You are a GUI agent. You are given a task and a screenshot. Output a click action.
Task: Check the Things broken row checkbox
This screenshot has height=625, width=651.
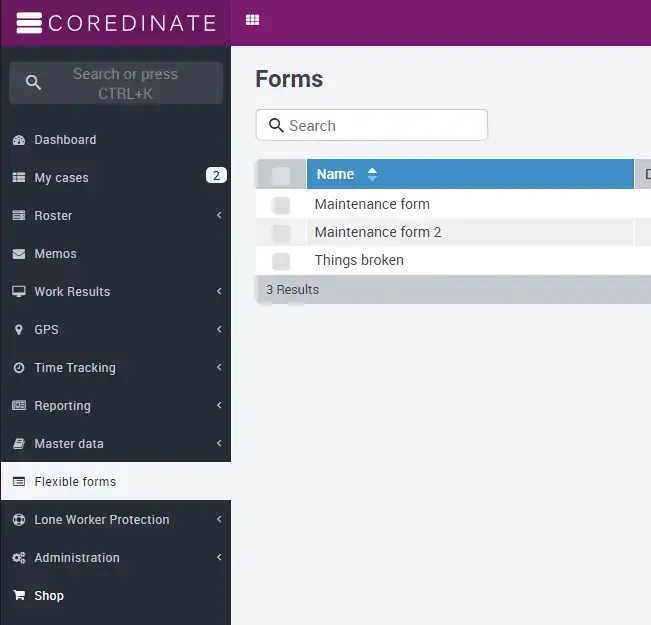click(x=281, y=262)
